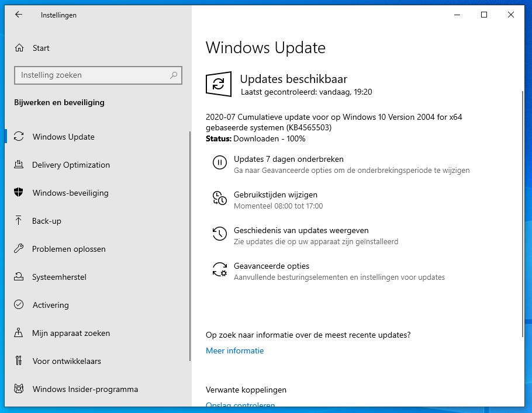Click the Updates beschikbaar refresh icon
Viewport: 532px width, 413px height.
click(x=219, y=84)
